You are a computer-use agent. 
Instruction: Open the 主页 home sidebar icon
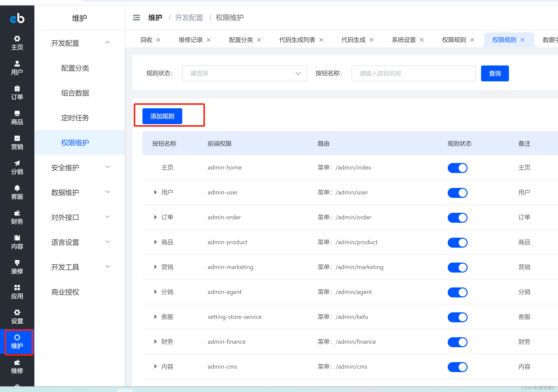(17, 43)
